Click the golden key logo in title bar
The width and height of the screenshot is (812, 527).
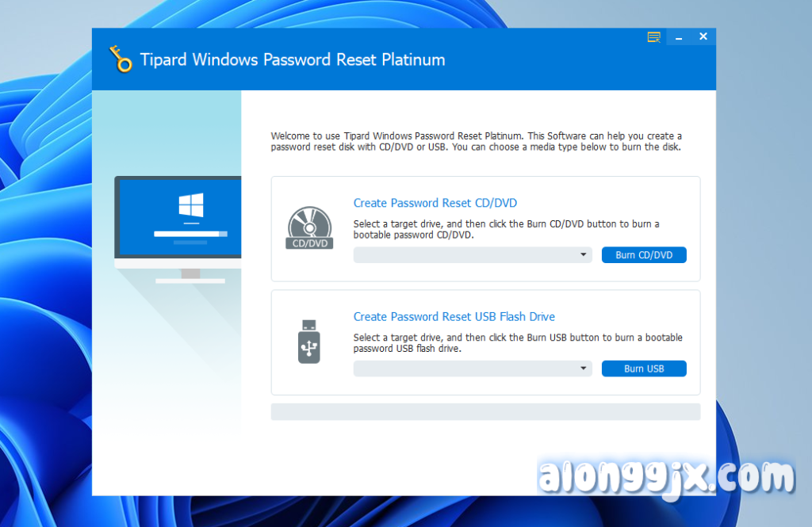121,59
